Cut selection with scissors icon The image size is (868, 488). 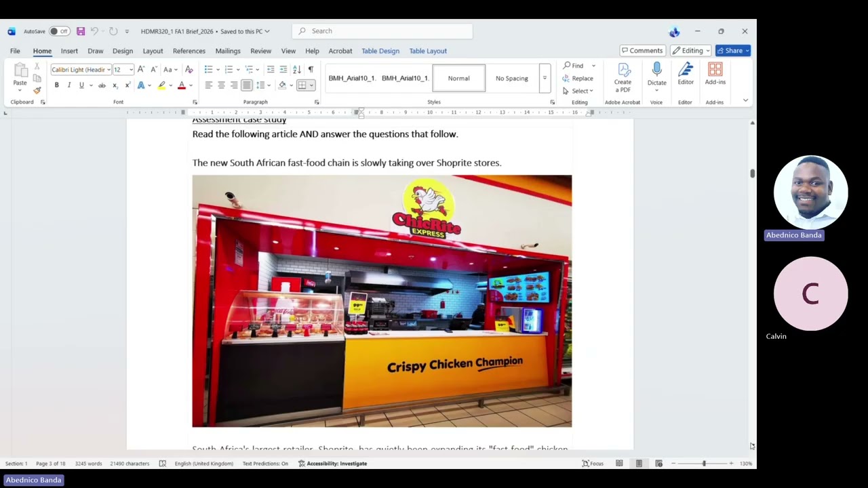coord(37,66)
